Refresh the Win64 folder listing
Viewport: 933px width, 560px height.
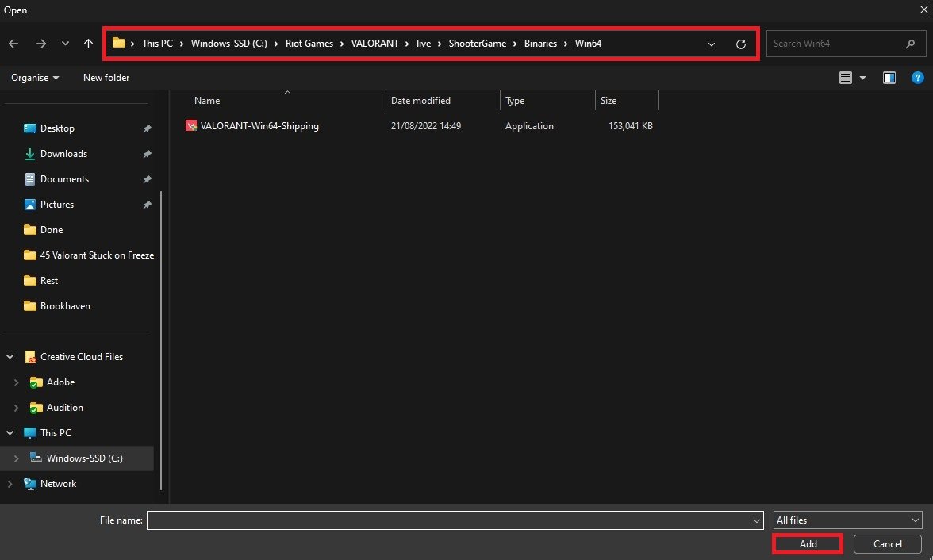(740, 44)
